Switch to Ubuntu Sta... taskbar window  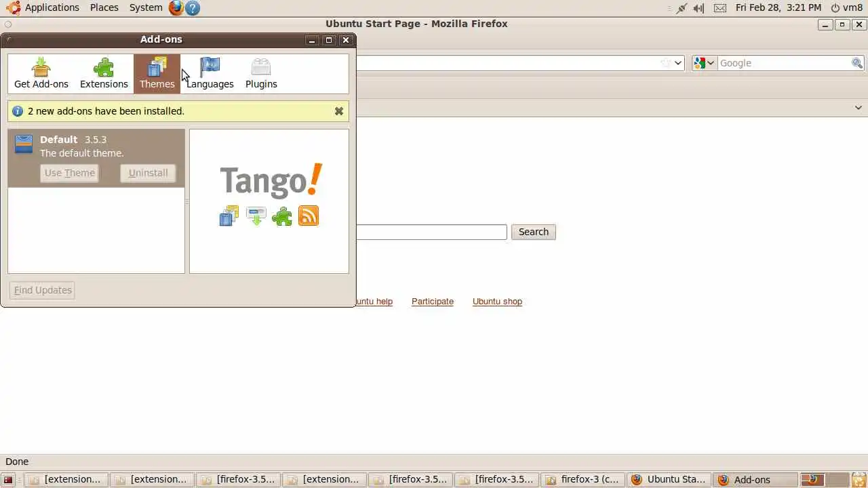(669, 479)
